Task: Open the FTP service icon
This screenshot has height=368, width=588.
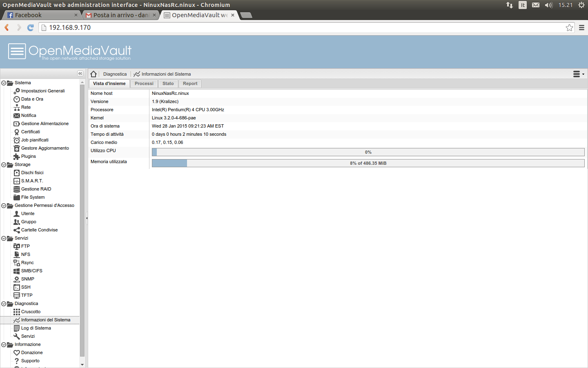Action: point(17,246)
